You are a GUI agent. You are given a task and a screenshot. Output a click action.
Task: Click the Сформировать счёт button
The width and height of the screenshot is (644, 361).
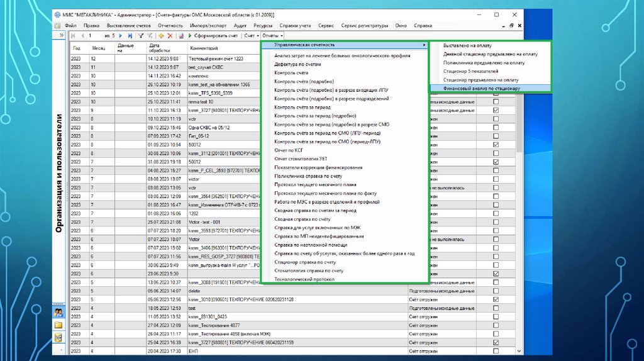tap(213, 36)
